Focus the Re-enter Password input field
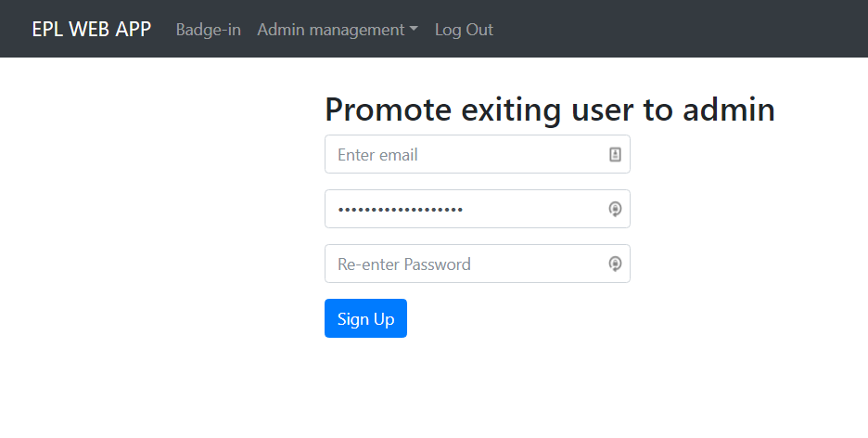This screenshot has width=868, height=438. 478,264
